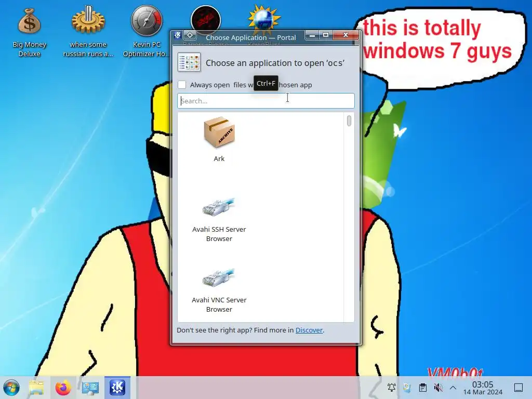Open the Start menu orb

[11, 388]
